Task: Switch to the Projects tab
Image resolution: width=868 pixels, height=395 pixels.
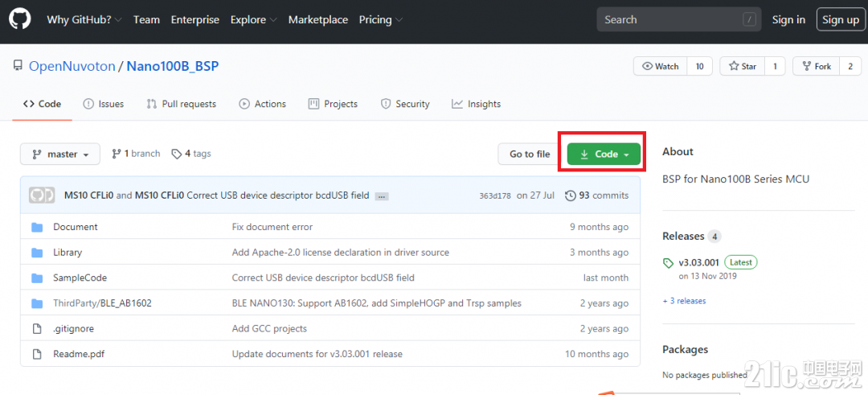Action: 334,104
